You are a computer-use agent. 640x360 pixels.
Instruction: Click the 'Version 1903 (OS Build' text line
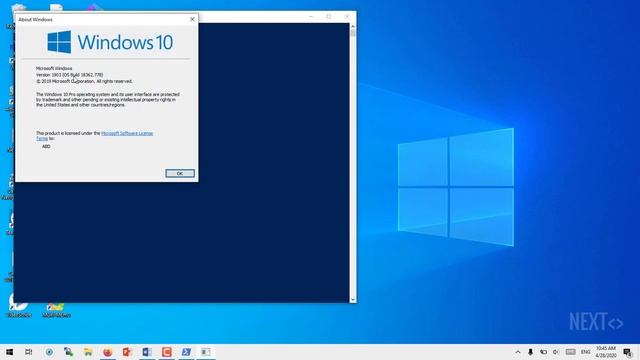tap(69, 75)
